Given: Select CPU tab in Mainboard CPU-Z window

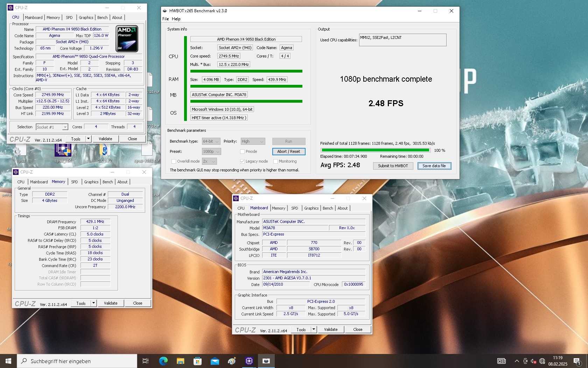Looking at the screenshot, I should [x=241, y=208].
